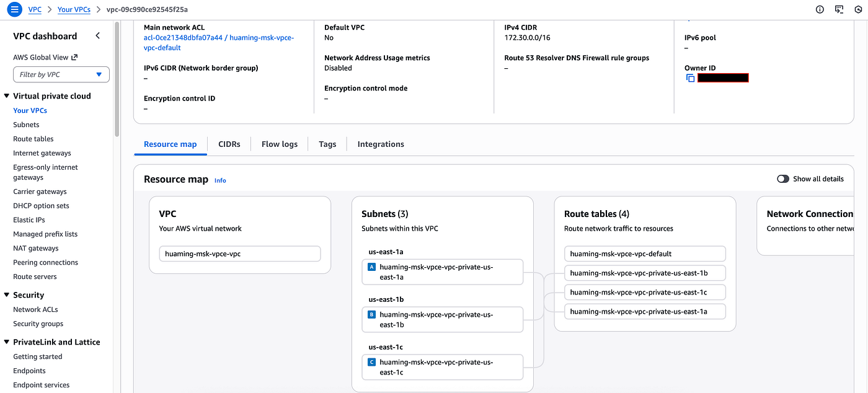Select route table huaming-msk-vpce-vpc-private-us-east-1c
868x393 pixels.
pos(645,292)
